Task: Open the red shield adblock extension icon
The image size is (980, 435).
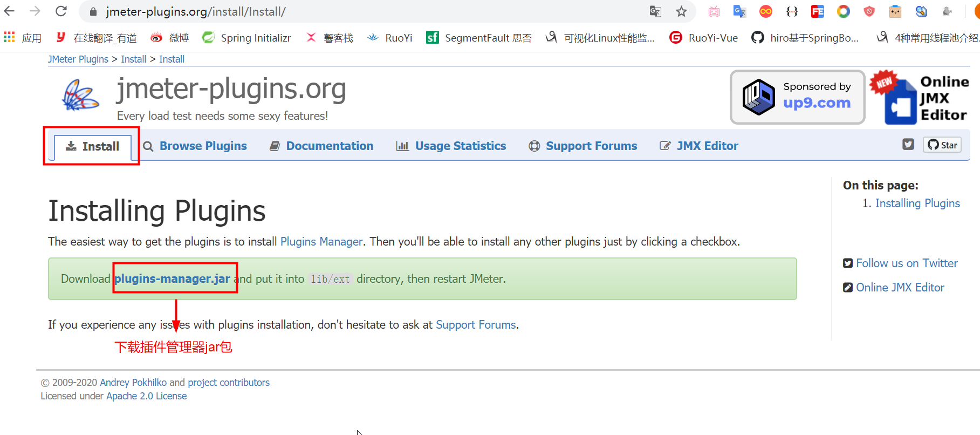Action: click(x=869, y=11)
